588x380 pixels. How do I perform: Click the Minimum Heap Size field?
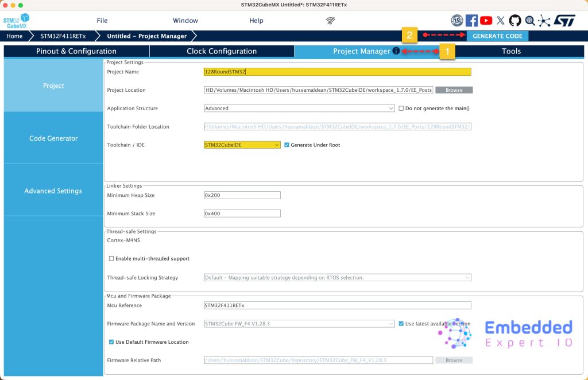coord(242,195)
